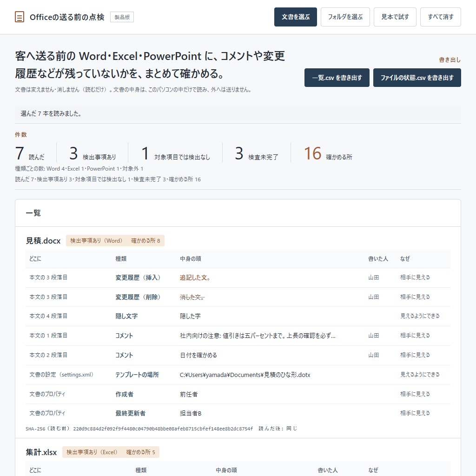The image size is (476, 476).
Task: Click the 3 検出事項あり counter
Action: (93, 153)
